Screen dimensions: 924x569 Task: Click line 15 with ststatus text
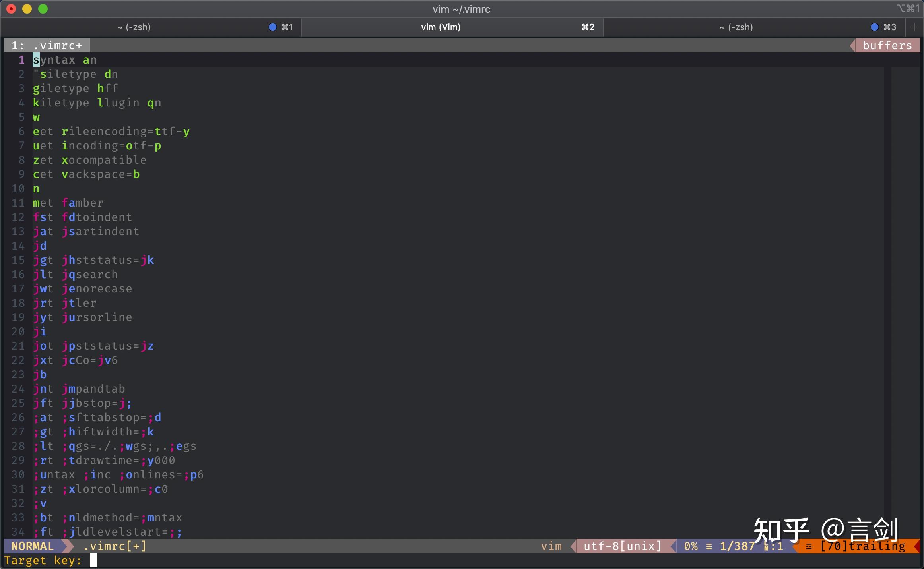tap(103, 260)
